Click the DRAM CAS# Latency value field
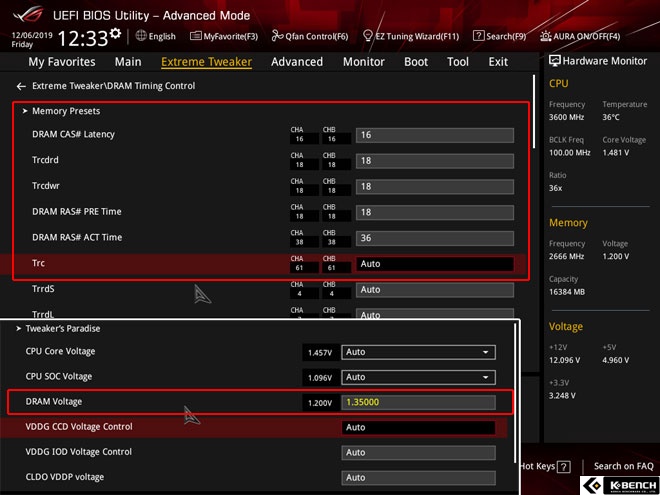The height and width of the screenshot is (495, 660). point(434,135)
